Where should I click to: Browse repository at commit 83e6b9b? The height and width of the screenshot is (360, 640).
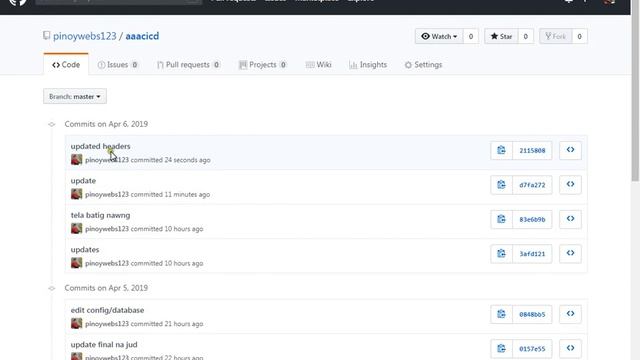pyautogui.click(x=570, y=219)
